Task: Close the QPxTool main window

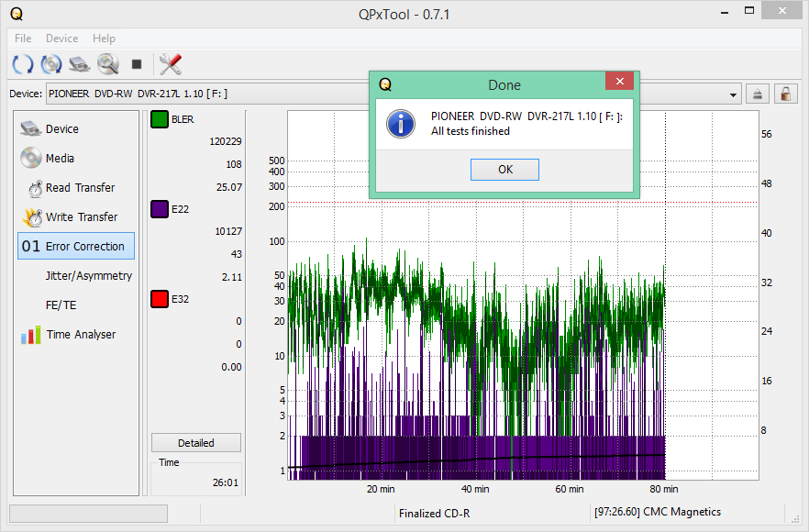Action: click(781, 11)
